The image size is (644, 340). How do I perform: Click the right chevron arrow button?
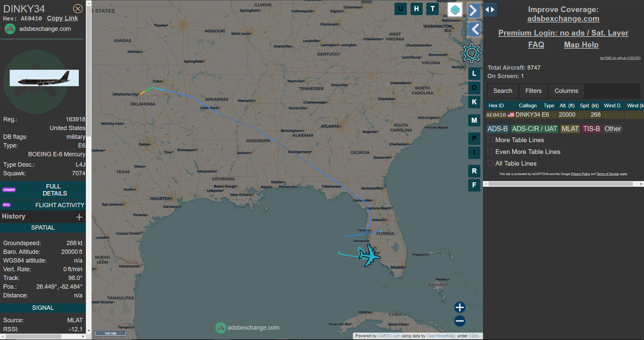(474, 10)
